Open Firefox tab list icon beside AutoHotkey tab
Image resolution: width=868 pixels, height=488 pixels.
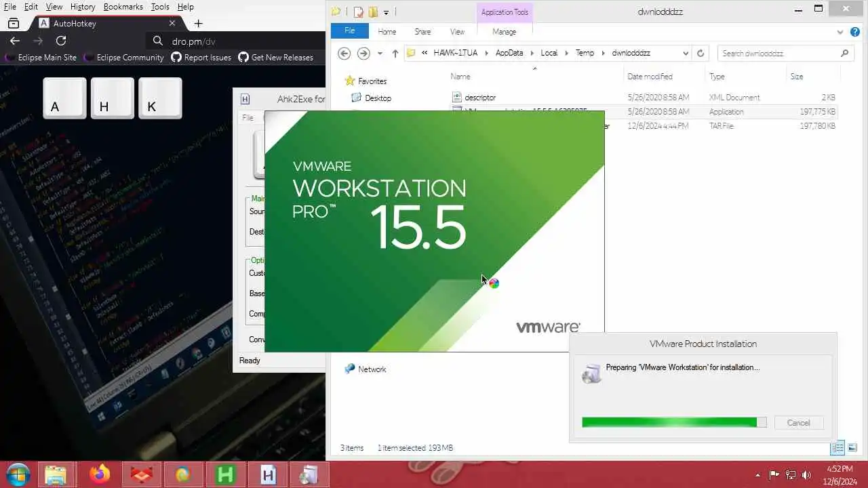(x=13, y=23)
